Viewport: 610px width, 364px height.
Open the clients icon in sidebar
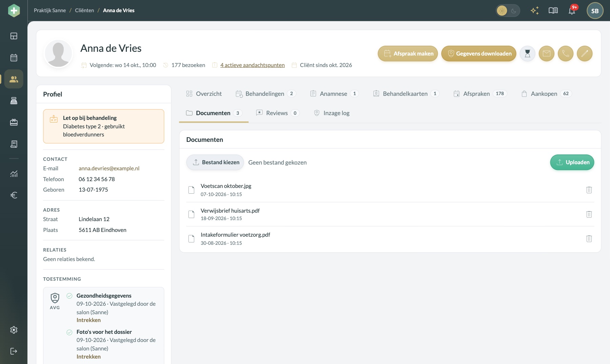tap(14, 79)
